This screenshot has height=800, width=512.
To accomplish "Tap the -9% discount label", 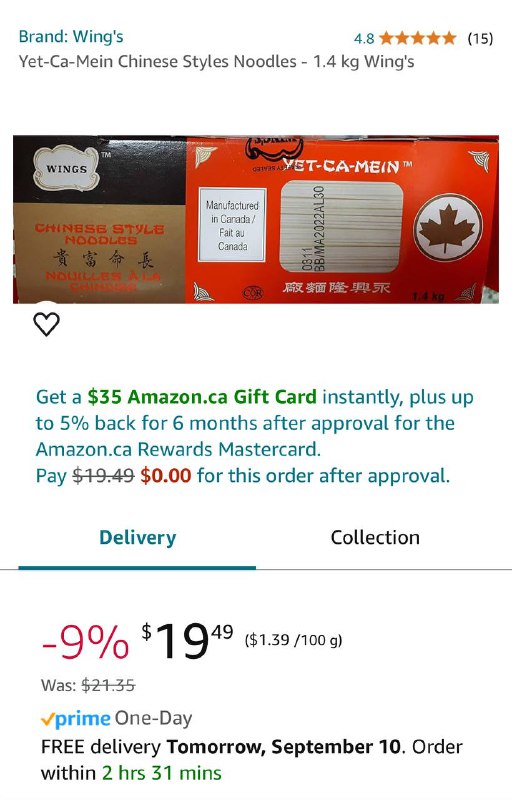I will [85, 642].
